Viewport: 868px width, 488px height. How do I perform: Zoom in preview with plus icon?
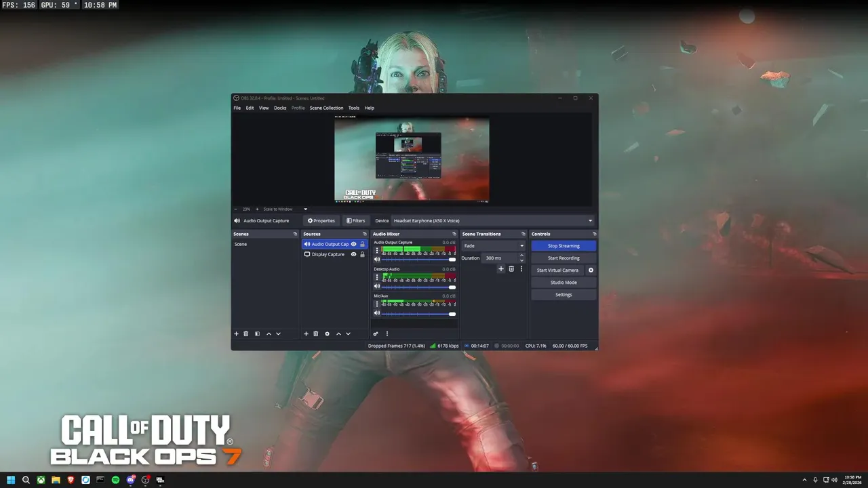(257, 209)
